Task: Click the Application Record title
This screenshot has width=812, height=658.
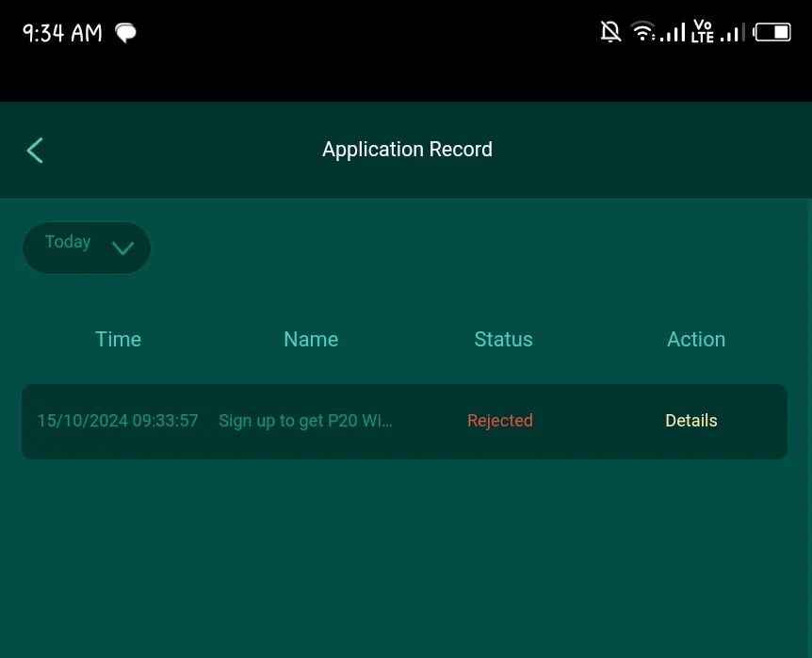Action: [407, 149]
